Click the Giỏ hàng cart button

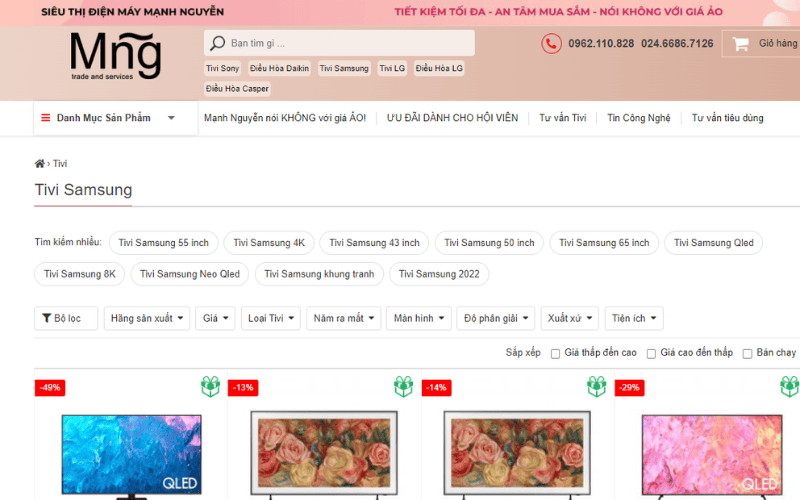pyautogui.click(x=761, y=44)
